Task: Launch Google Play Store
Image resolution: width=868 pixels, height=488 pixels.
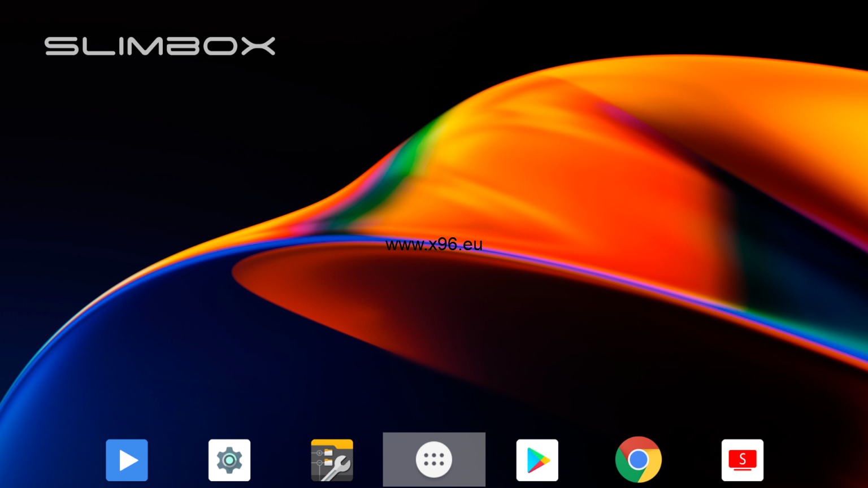Action: pyautogui.click(x=537, y=460)
